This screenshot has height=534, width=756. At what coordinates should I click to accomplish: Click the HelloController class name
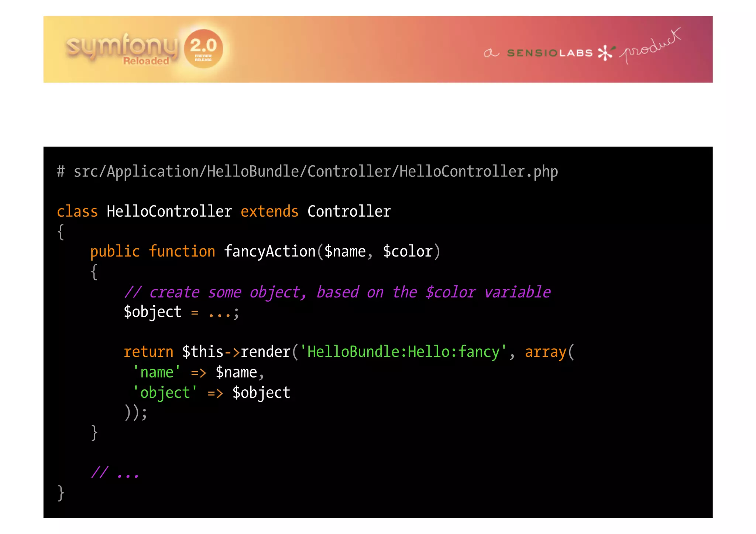pyautogui.click(x=169, y=212)
